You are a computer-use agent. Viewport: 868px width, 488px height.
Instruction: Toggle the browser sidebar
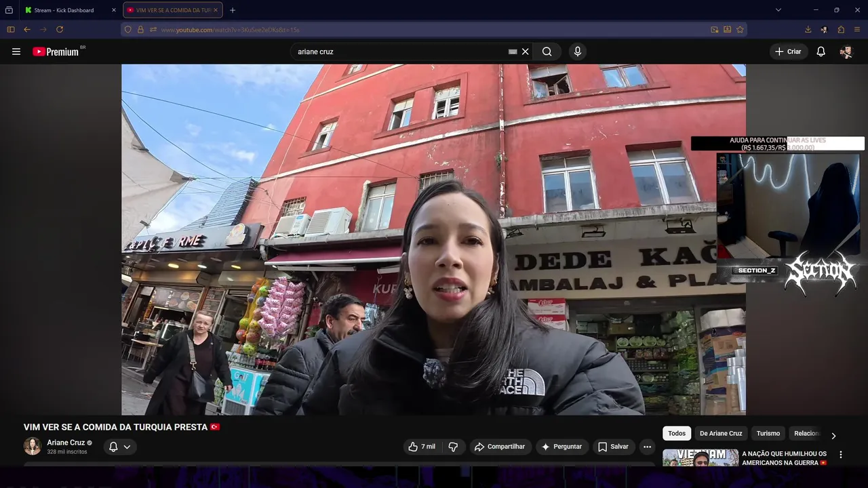10,30
